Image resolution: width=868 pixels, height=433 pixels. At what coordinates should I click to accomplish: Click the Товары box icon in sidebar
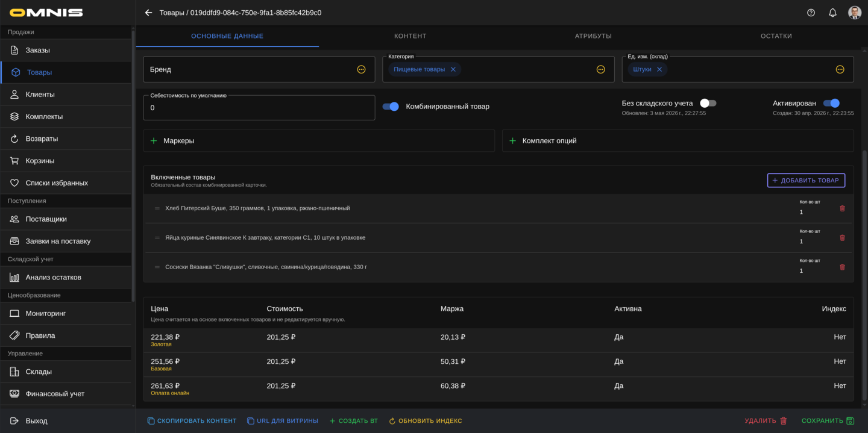pos(16,72)
